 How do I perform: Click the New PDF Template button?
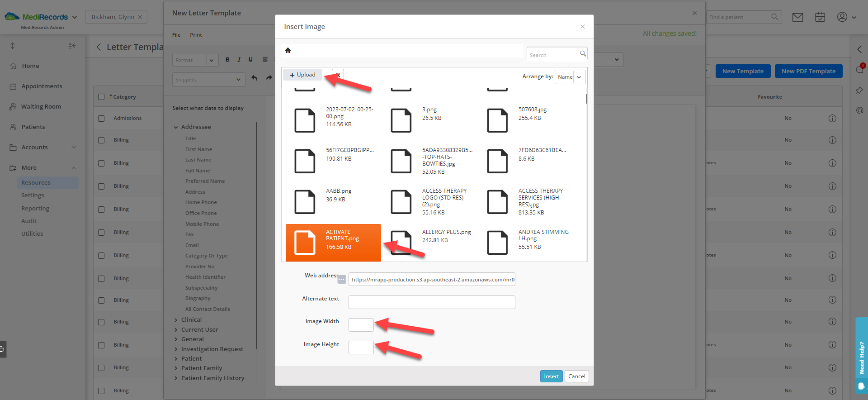coord(808,71)
